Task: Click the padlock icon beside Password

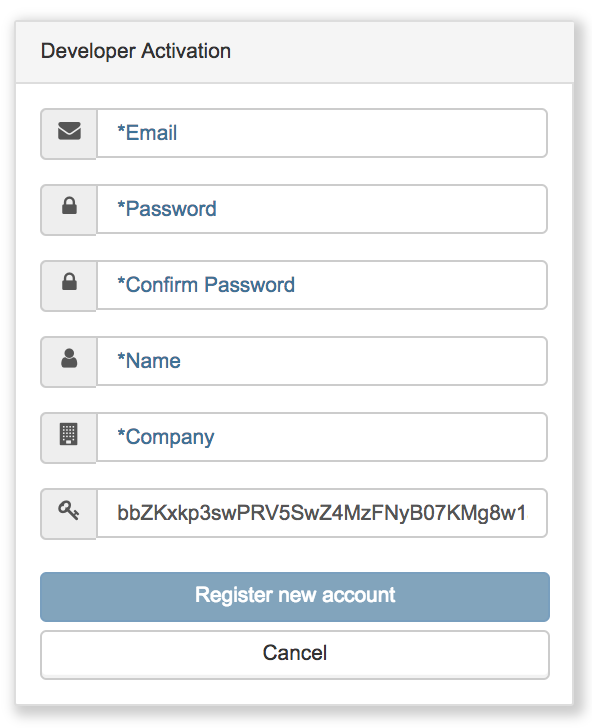Action: pos(69,206)
